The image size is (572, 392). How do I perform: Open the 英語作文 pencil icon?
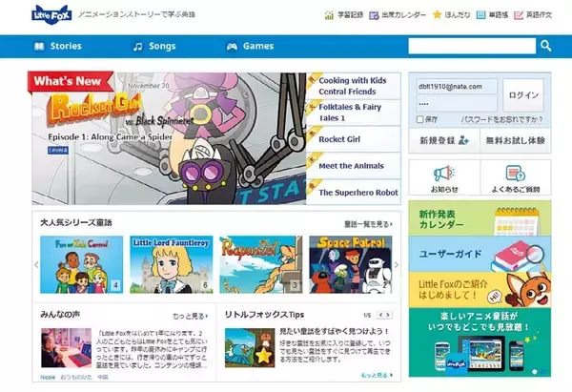click(519, 15)
